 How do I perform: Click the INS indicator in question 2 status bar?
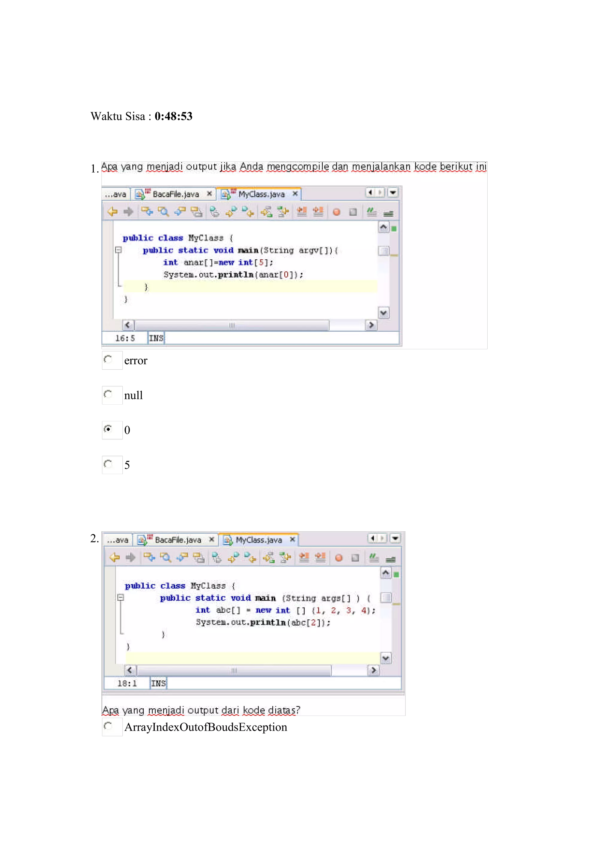tap(158, 683)
